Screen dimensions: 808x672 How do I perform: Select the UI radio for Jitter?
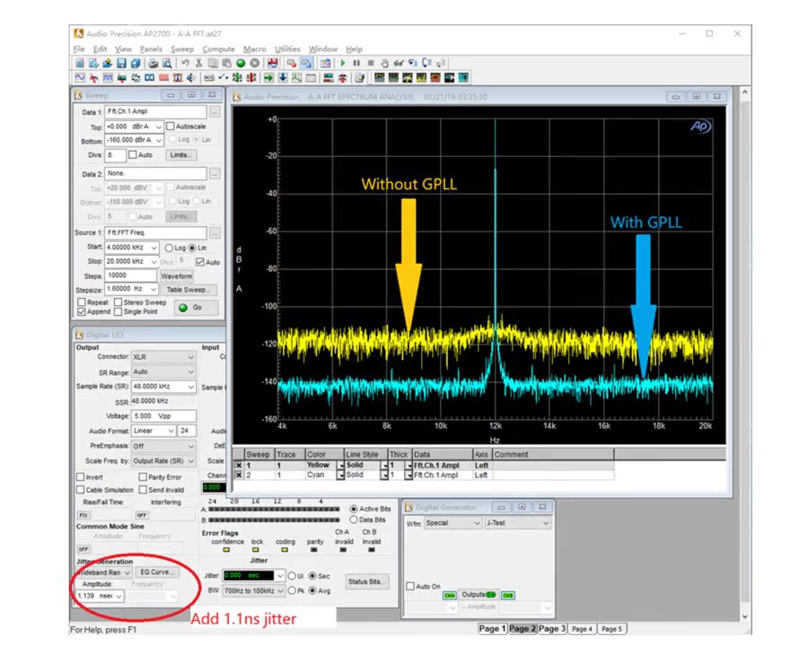click(x=292, y=576)
